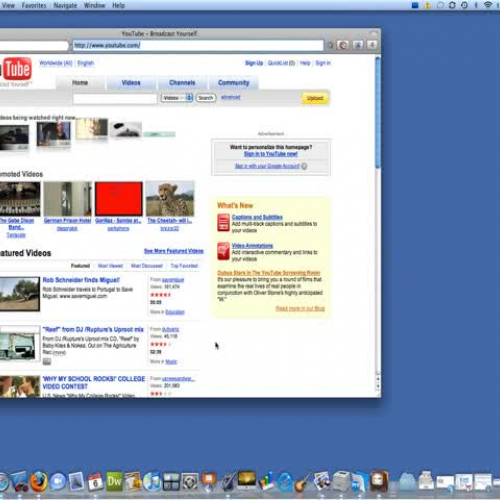
Task: Open QuickTime Player in the dock
Action: tap(285, 482)
